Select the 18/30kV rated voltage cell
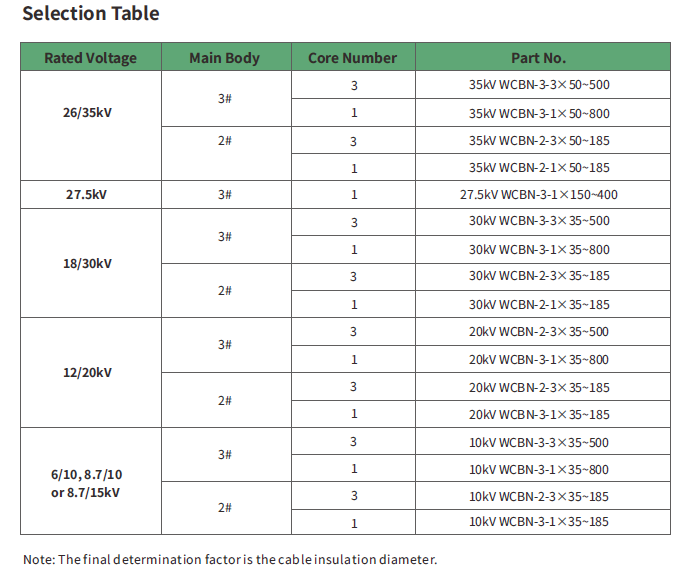The width and height of the screenshot is (680, 572). pyautogui.click(x=88, y=263)
